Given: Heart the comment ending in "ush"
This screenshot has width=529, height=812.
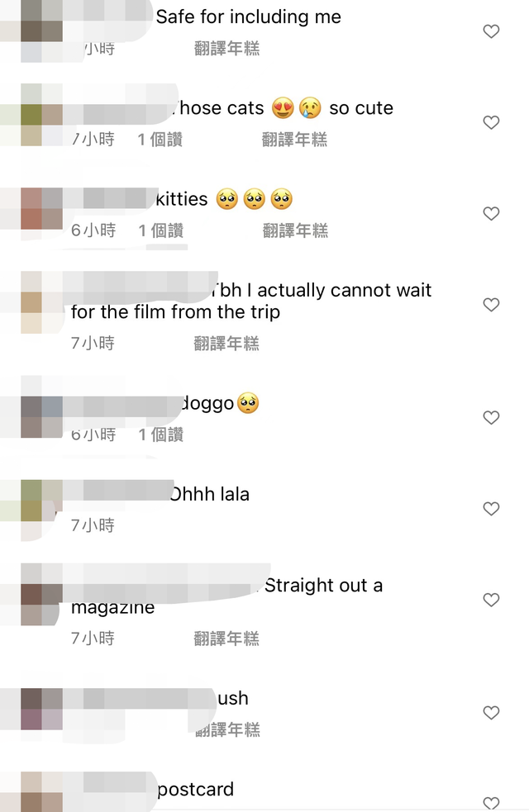Looking at the screenshot, I should click(x=491, y=713).
